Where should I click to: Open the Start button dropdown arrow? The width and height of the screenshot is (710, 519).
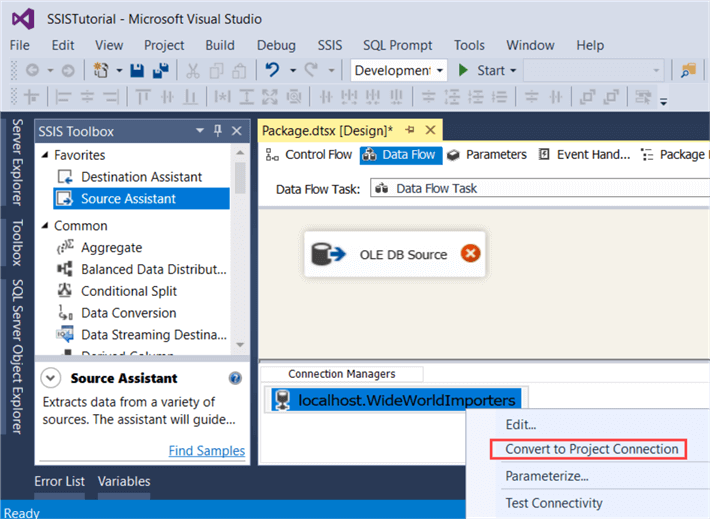click(513, 71)
